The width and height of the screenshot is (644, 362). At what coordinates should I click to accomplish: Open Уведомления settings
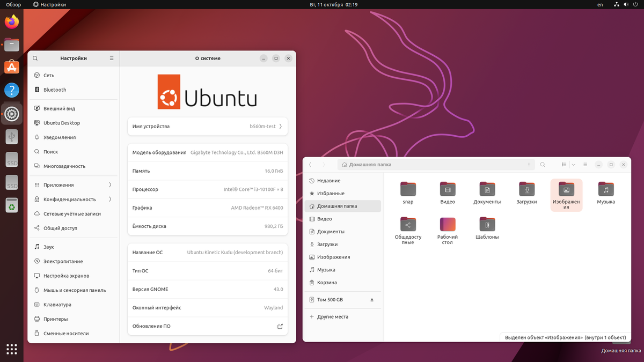(x=74, y=137)
